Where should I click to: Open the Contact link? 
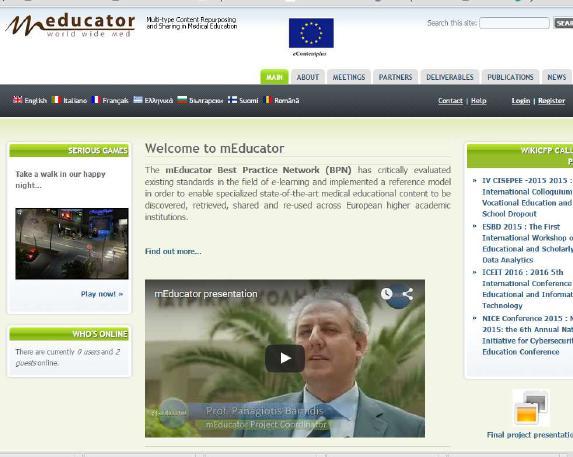(x=450, y=101)
